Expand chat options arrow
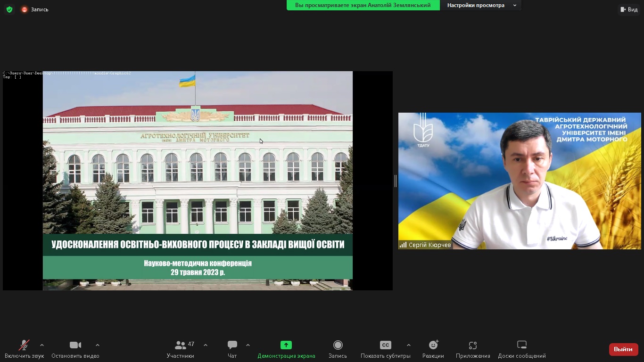644x362 pixels. point(248,345)
